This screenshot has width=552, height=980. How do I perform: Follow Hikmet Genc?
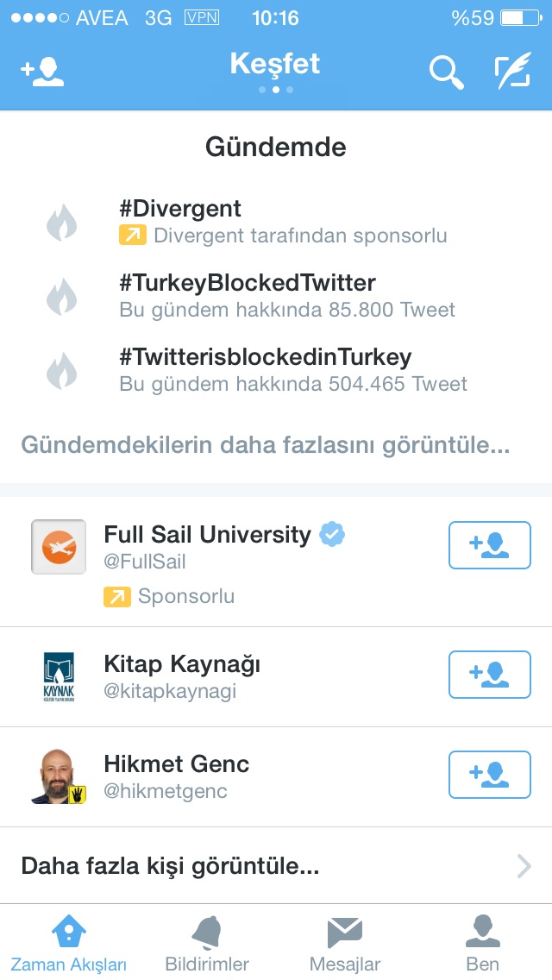click(489, 775)
